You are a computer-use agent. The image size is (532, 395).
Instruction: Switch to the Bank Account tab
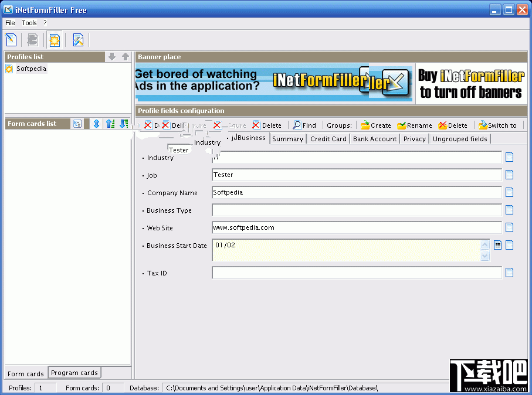point(375,139)
